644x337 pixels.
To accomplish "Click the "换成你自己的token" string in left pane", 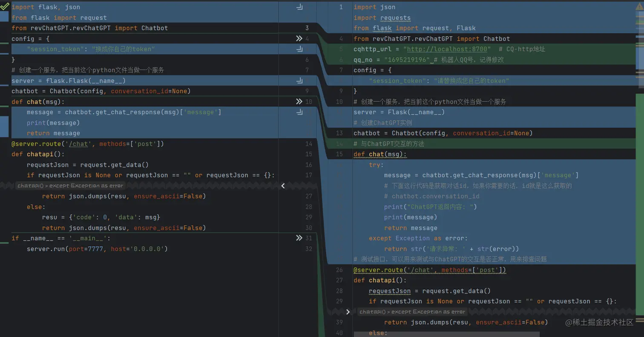I will coord(123,49).
